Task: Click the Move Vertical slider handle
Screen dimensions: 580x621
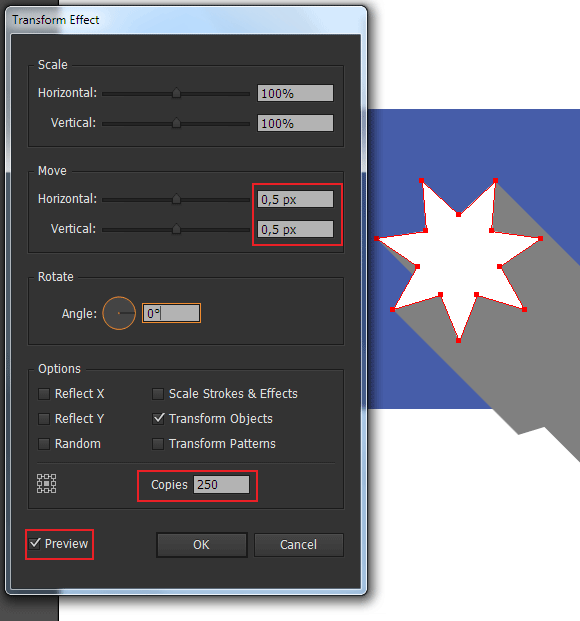Action: pyautogui.click(x=176, y=229)
